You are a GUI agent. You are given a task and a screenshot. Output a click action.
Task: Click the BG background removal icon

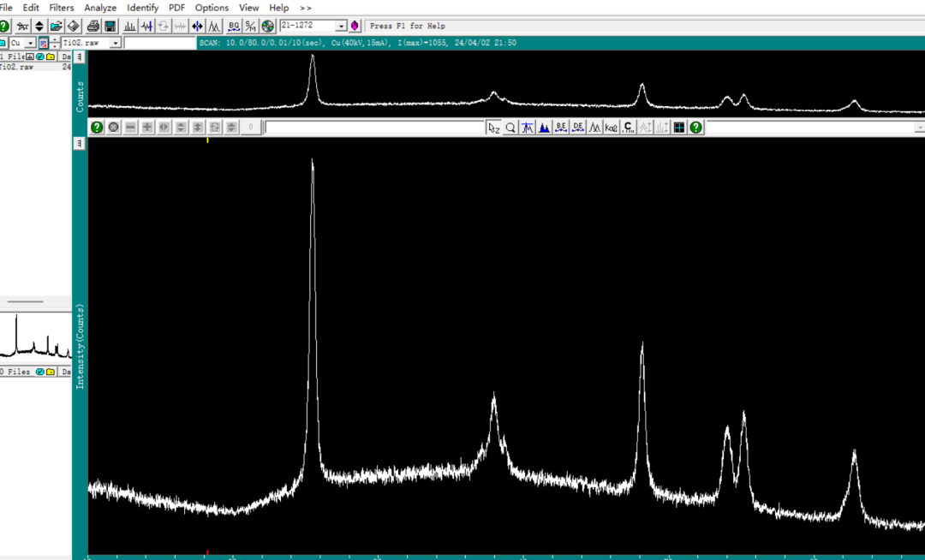click(x=234, y=27)
